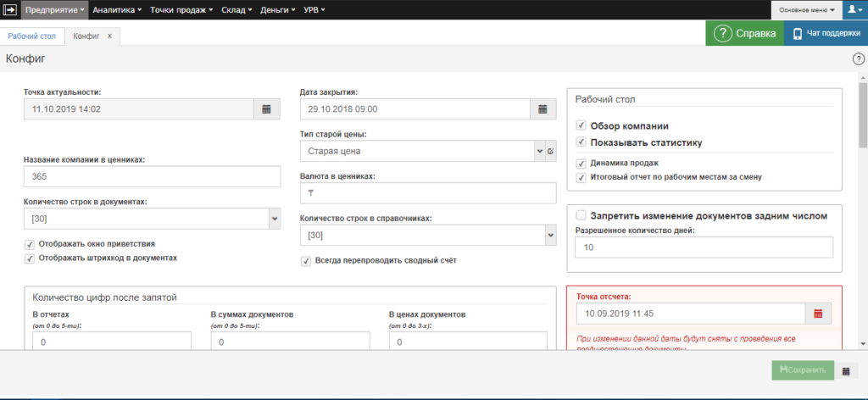Expand Количество строк в документах dropdown

274,219
